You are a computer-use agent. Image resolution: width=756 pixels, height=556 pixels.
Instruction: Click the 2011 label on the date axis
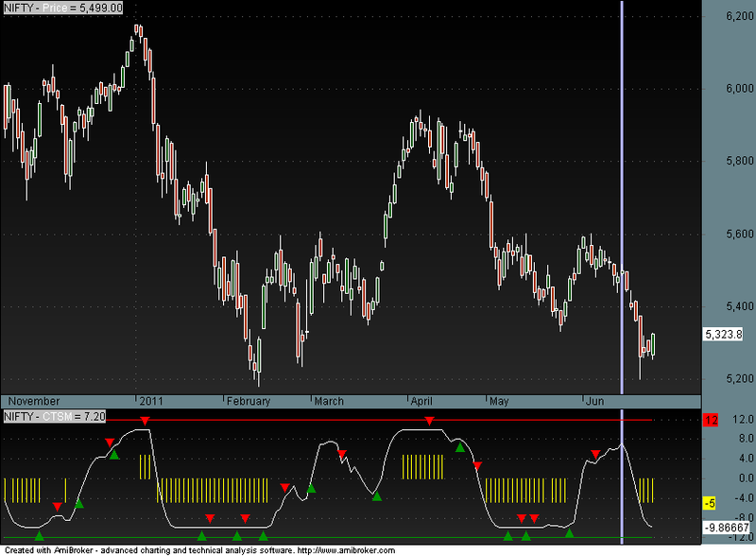click(x=151, y=401)
